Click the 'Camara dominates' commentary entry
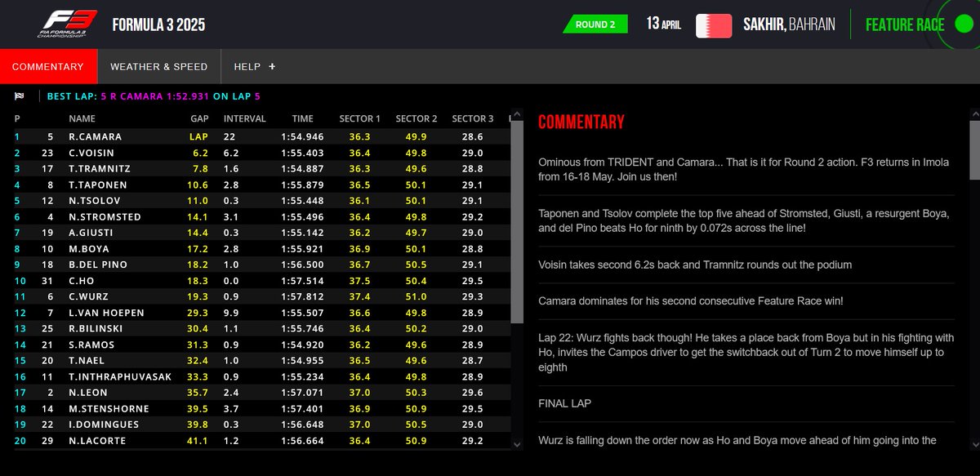Viewport: 980px width, 476px height. (691, 300)
